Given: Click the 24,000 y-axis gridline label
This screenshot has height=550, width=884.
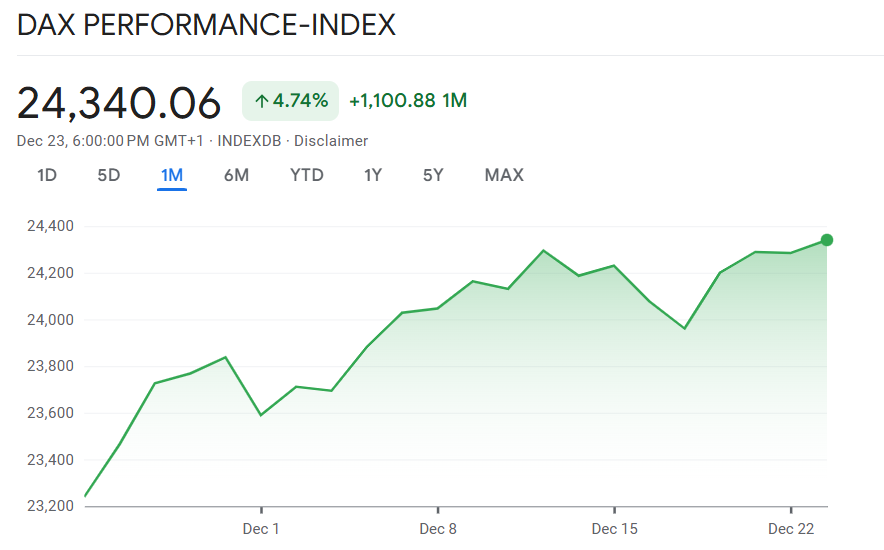Looking at the screenshot, I should (x=49, y=320).
